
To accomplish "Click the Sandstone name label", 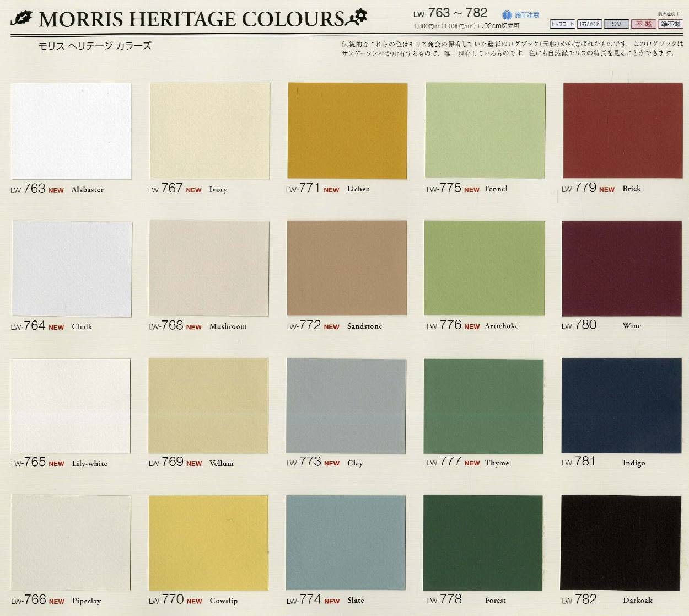I will 364,326.
